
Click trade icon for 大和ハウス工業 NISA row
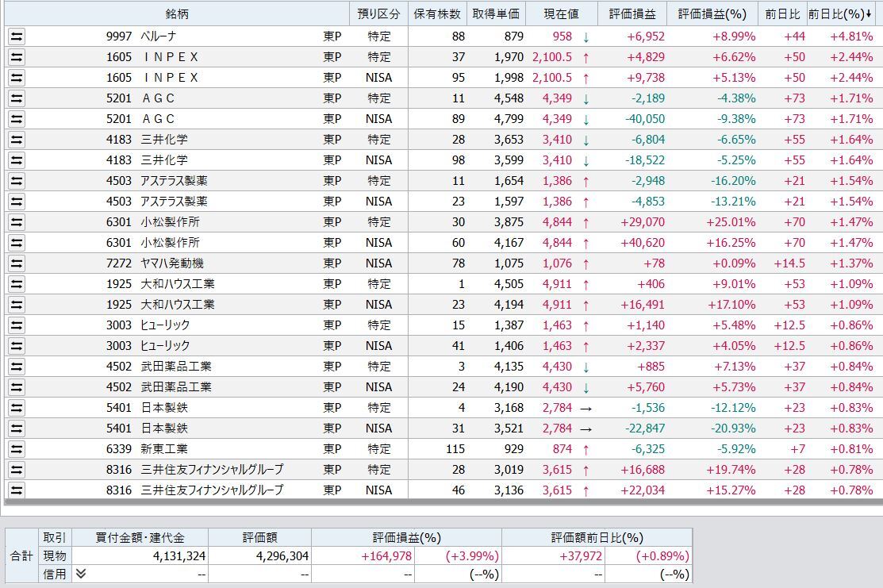17,305
